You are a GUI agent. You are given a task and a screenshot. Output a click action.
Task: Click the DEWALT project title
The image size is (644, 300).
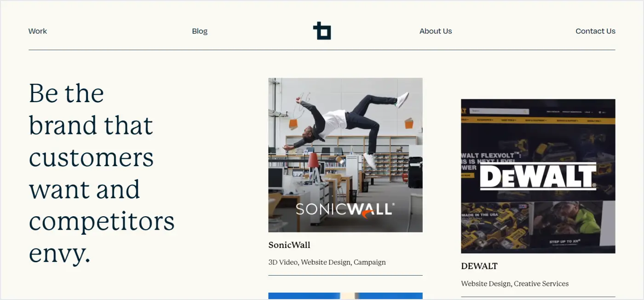479,266
